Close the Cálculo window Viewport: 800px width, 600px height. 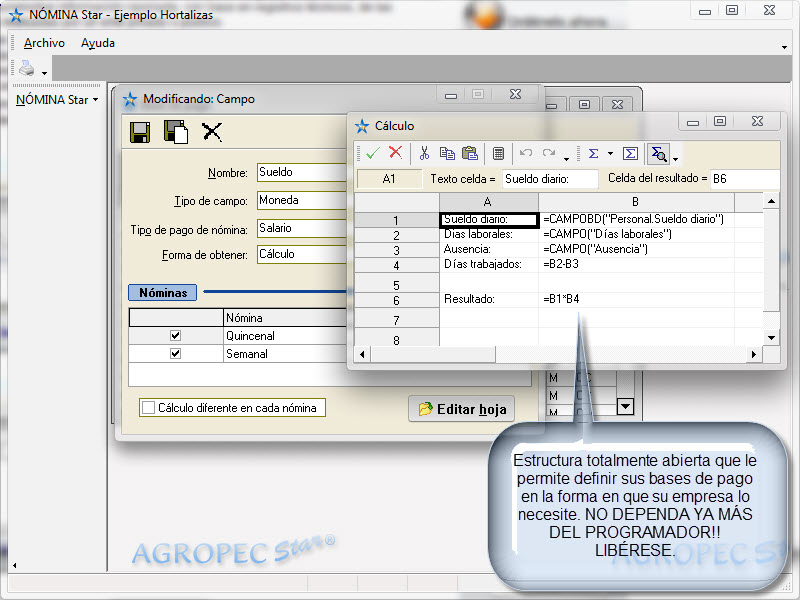[x=758, y=121]
